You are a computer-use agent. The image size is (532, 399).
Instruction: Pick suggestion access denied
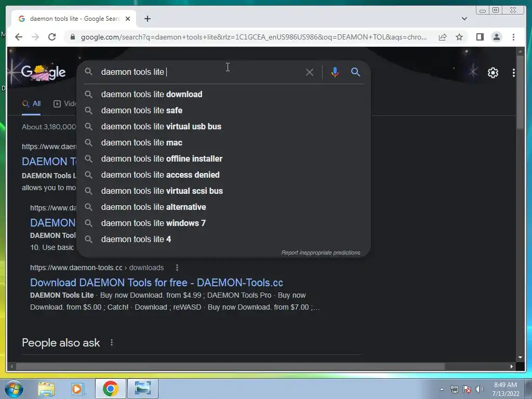(x=224, y=175)
